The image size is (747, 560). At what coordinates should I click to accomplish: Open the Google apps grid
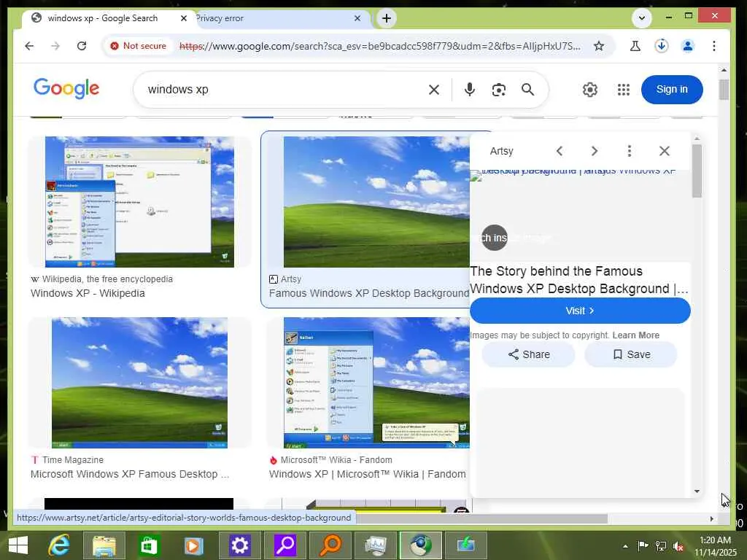coord(623,90)
